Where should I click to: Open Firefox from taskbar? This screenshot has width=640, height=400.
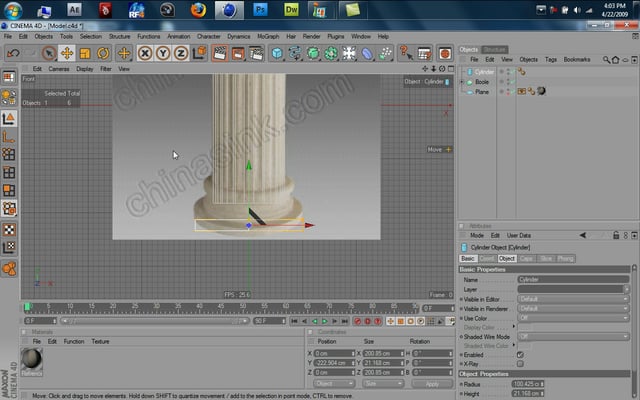pos(199,10)
